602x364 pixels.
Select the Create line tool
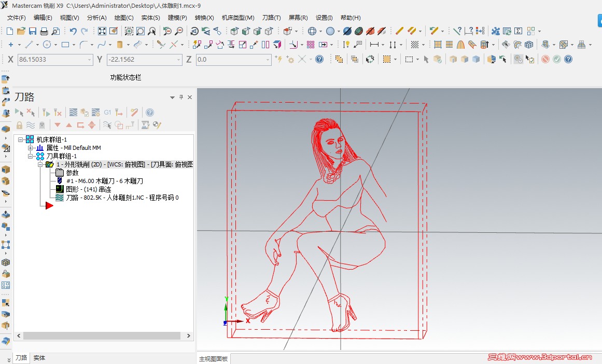[x=29, y=45]
